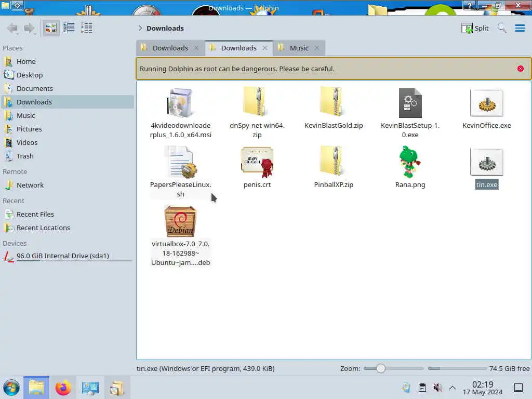
Task: Open Desktop in Places
Action: [x=67, y=75]
